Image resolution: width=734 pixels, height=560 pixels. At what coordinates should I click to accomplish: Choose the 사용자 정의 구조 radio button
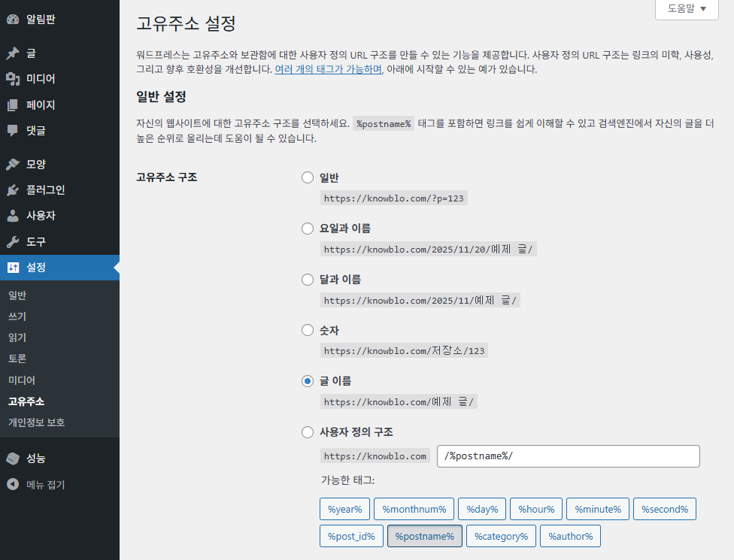pos(307,432)
